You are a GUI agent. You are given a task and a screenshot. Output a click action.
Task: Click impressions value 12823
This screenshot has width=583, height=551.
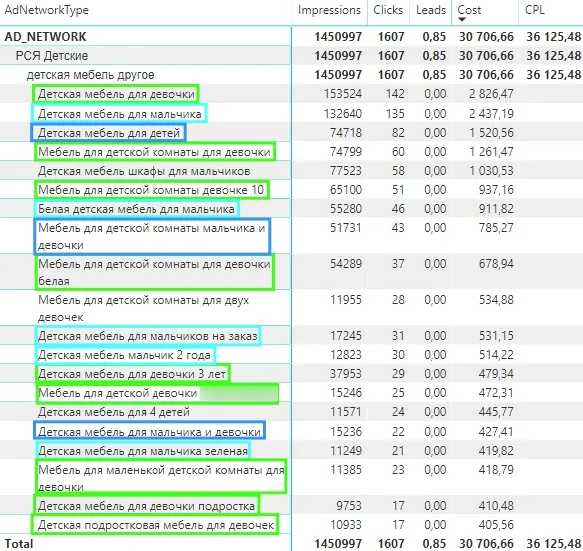coord(346,354)
